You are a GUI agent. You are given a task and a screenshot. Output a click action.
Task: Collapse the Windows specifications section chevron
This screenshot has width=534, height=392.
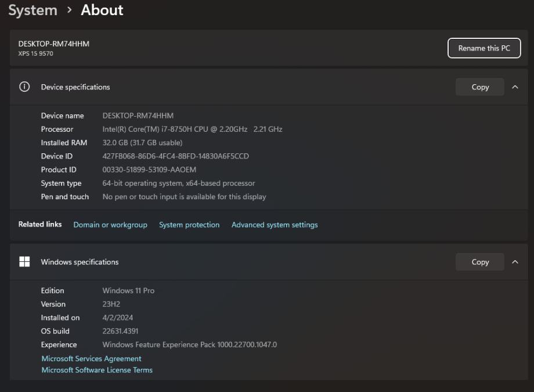515,262
